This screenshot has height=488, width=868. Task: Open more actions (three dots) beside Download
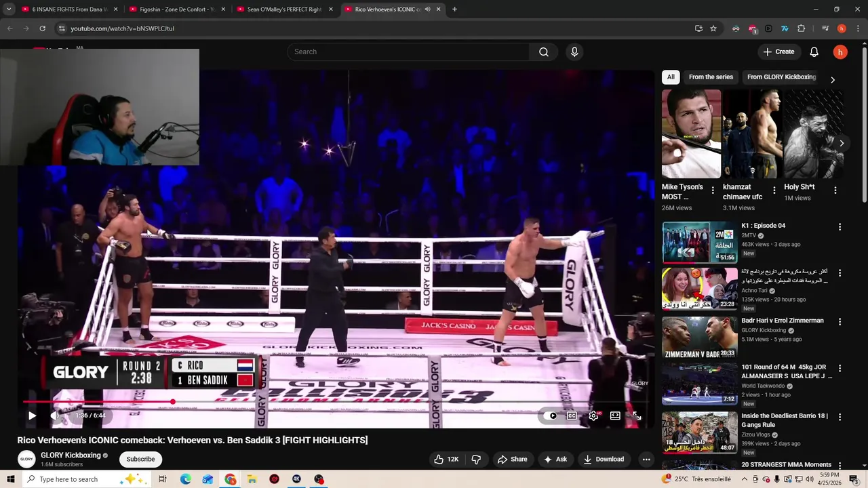click(646, 459)
